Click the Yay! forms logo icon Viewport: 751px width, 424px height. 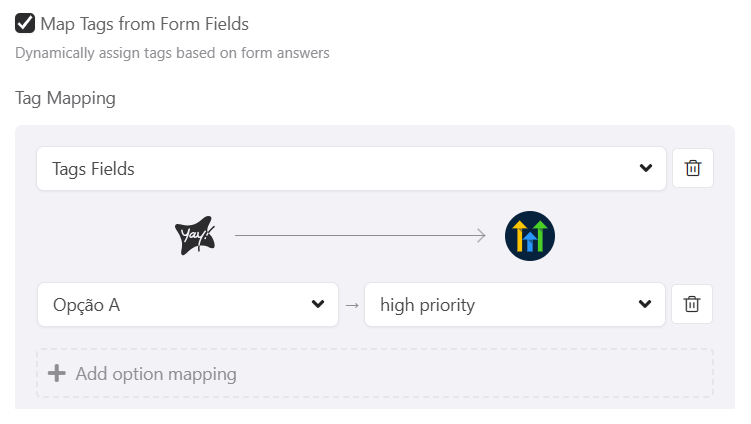(x=195, y=236)
